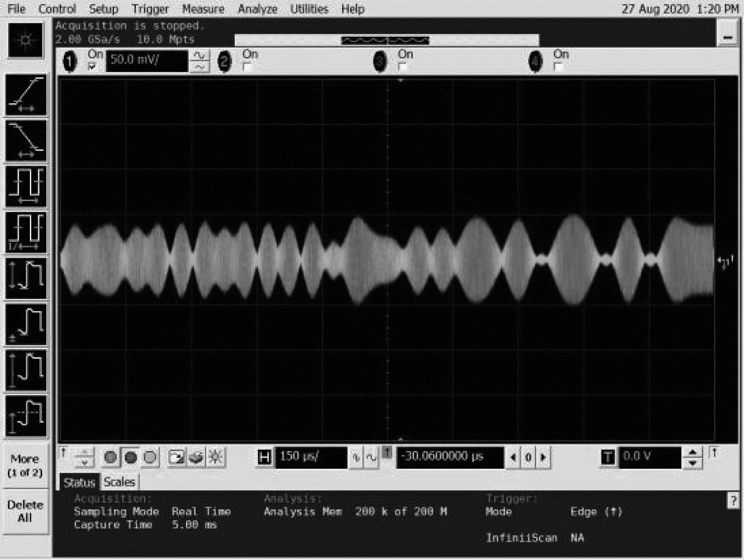Increase Channel 1 vertical scale with the upper button
The width and height of the screenshot is (744, 560).
(200, 56)
